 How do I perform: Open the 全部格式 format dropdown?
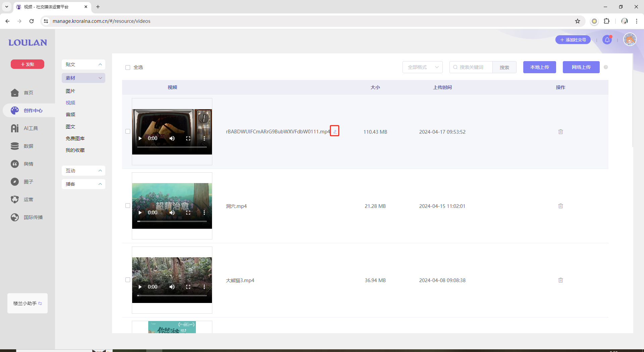(x=423, y=67)
